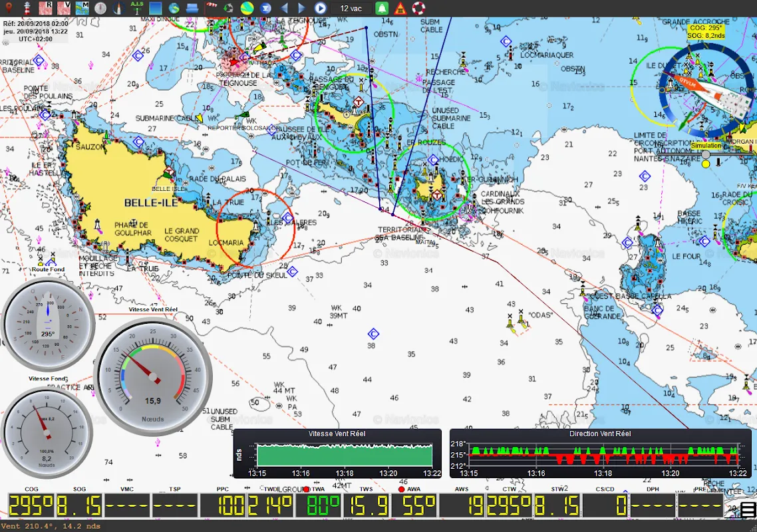Step backward with the left arrow
Image resolution: width=757 pixels, height=532 pixels.
[x=284, y=8]
